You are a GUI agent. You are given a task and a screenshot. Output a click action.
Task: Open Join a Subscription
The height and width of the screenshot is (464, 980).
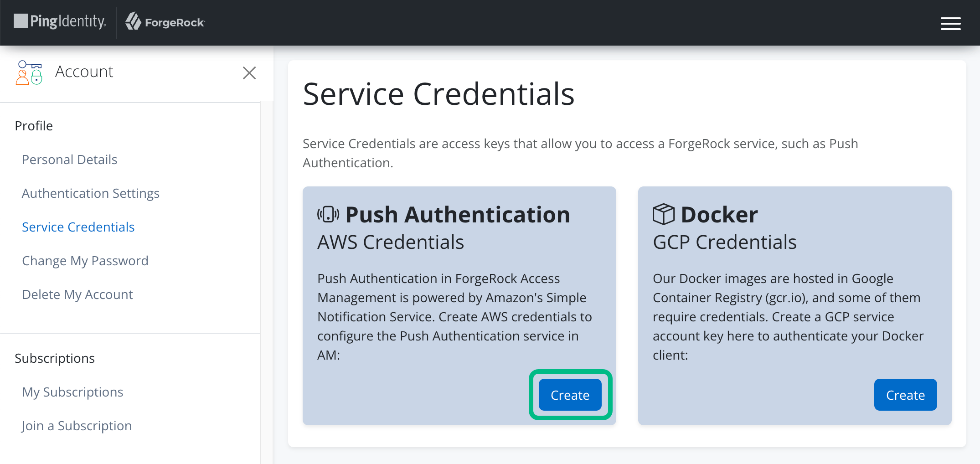click(x=77, y=426)
